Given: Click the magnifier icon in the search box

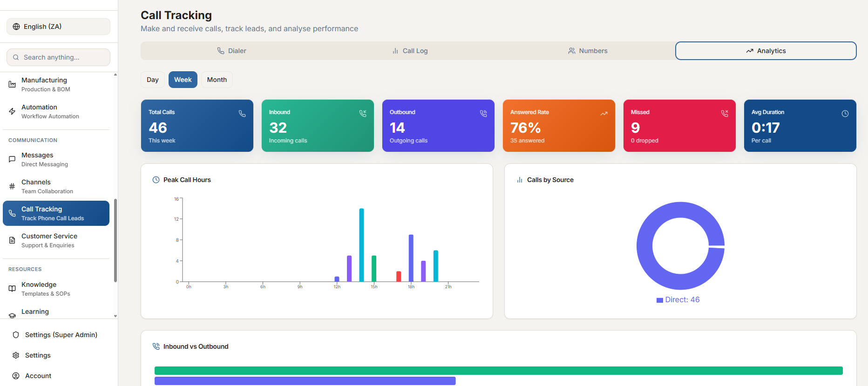Looking at the screenshot, I should [16, 57].
